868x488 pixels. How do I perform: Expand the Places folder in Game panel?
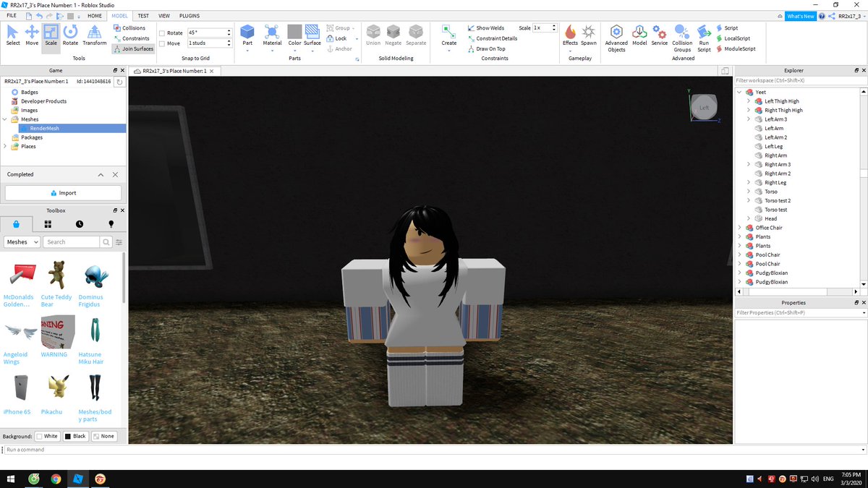[5, 146]
